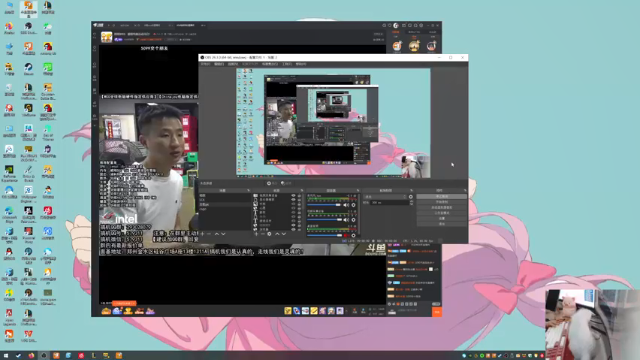Click the streamer avatar in Douyu window
The image size is (640, 360).
pyautogui.click(x=107, y=37)
